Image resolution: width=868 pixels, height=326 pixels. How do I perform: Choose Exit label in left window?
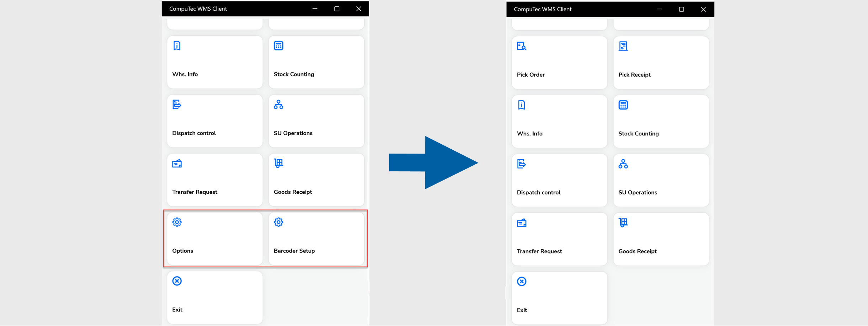(177, 310)
